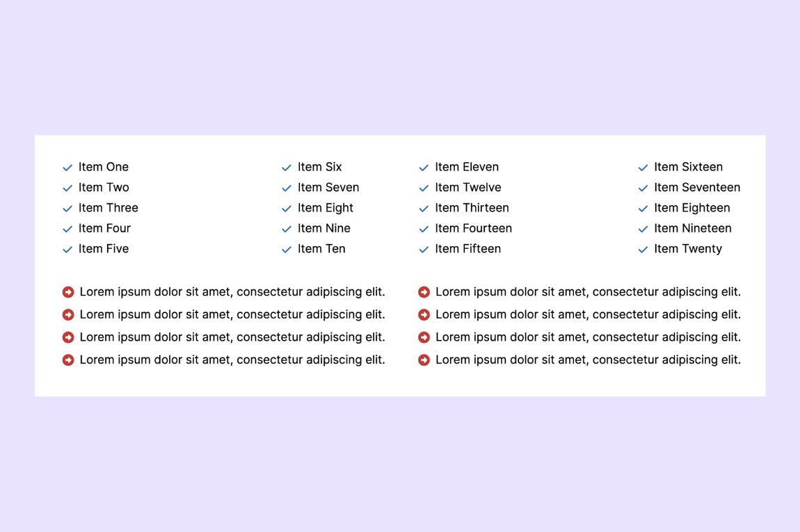
Task: Click the Item Eighteen entry
Action: click(x=692, y=208)
